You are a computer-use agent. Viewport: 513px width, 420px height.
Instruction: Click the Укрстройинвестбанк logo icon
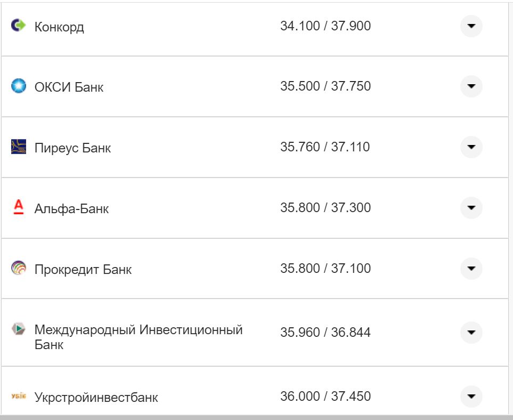(x=18, y=397)
